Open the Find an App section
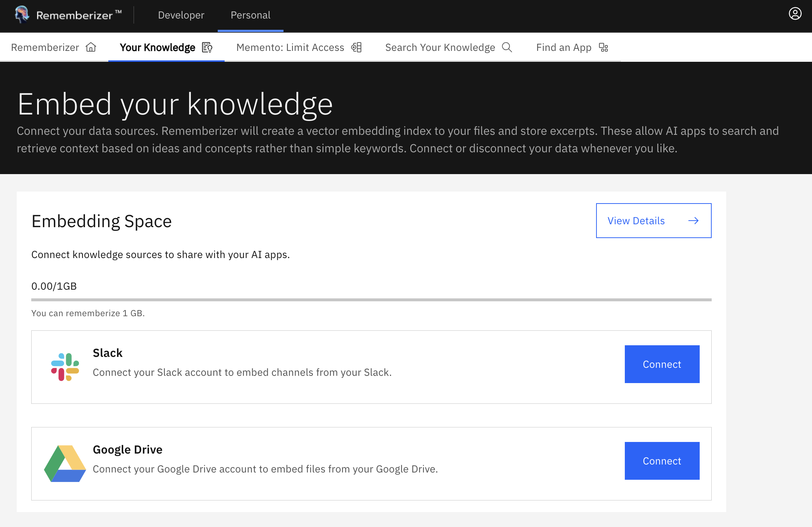This screenshot has width=812, height=527. [563, 47]
